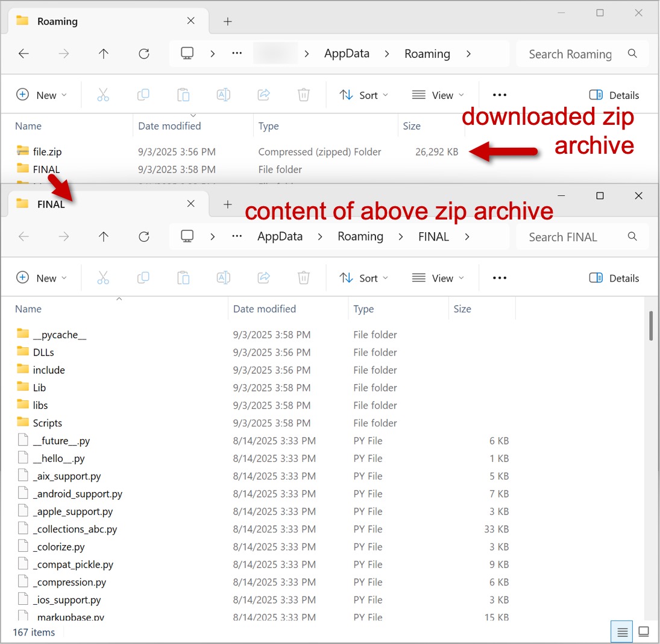Click AppData in the FINAL window breadcrumb
This screenshot has height=644, width=660.
coord(280,237)
